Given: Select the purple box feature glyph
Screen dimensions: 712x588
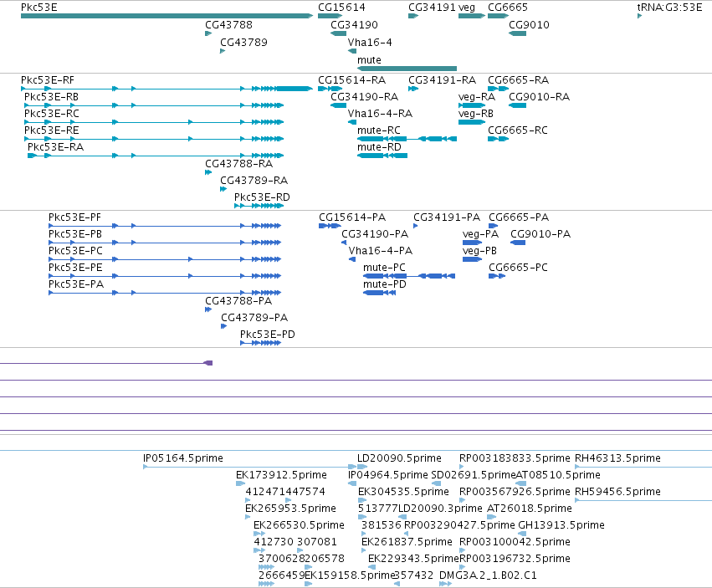Looking at the screenshot, I should click(x=208, y=363).
